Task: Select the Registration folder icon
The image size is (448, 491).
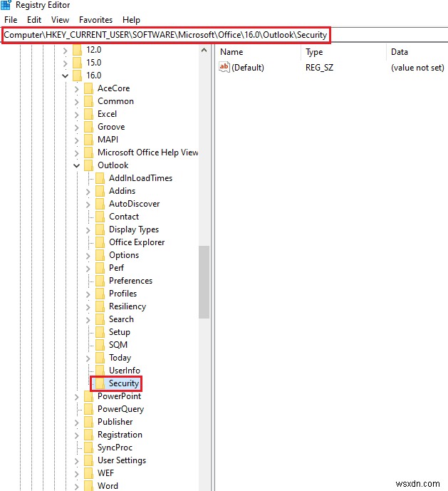Action: coord(88,435)
